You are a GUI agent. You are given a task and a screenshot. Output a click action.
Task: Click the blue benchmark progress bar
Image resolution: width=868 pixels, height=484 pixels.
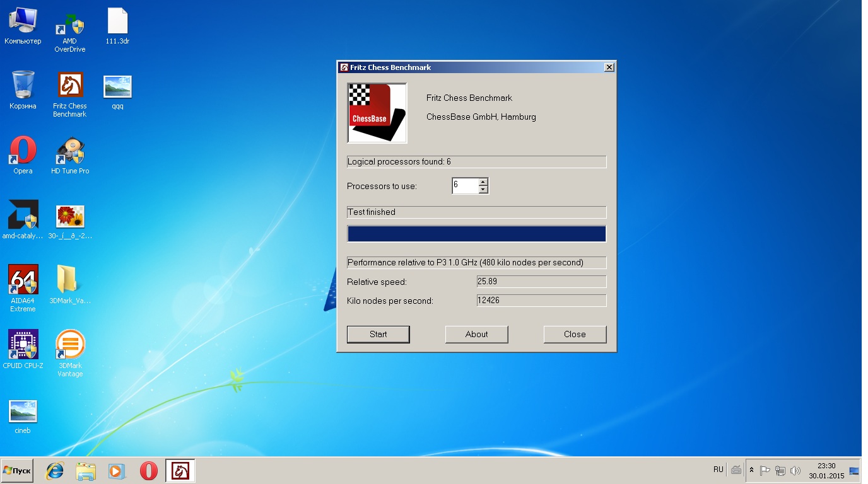(476, 234)
